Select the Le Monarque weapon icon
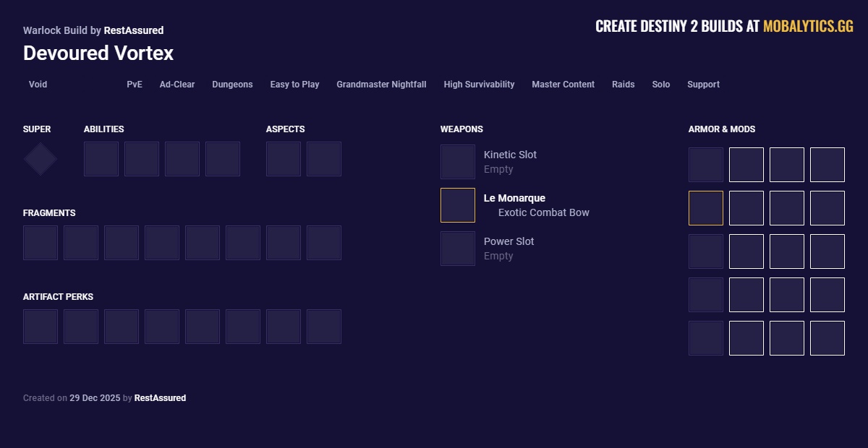This screenshot has width=868, height=448. click(x=458, y=205)
